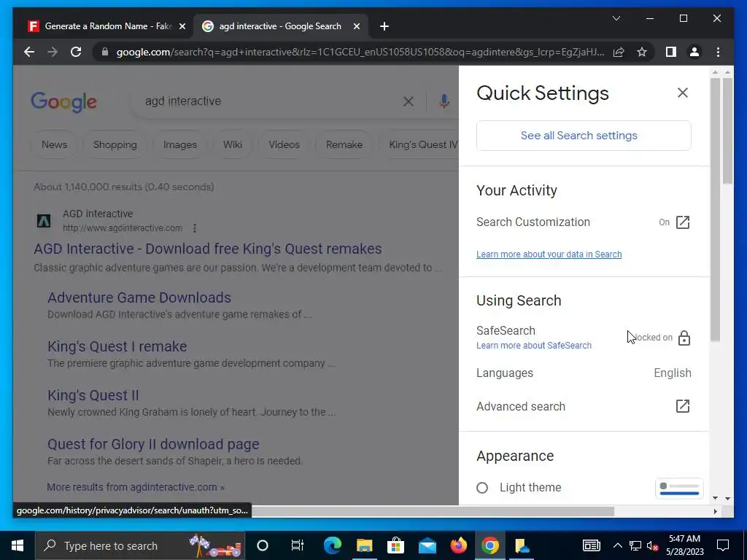Follow Learn more about your data in Search
The width and height of the screenshot is (747, 560).
click(x=549, y=254)
